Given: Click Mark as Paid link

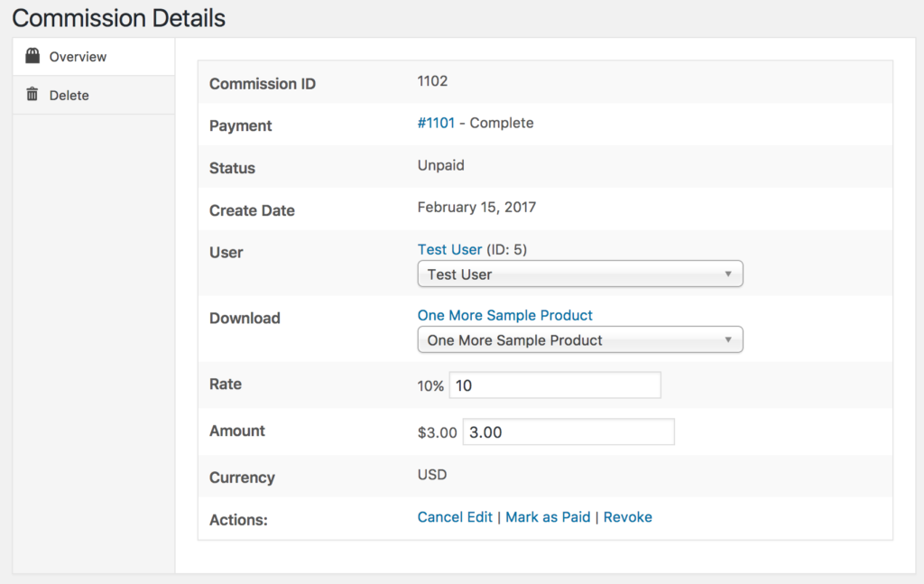Looking at the screenshot, I should tap(548, 517).
